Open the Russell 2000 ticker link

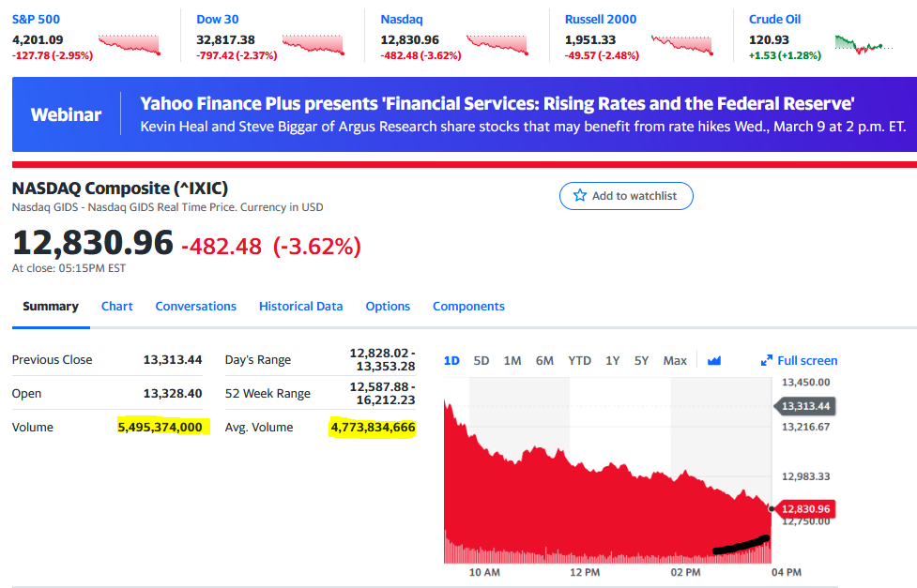coord(601,20)
